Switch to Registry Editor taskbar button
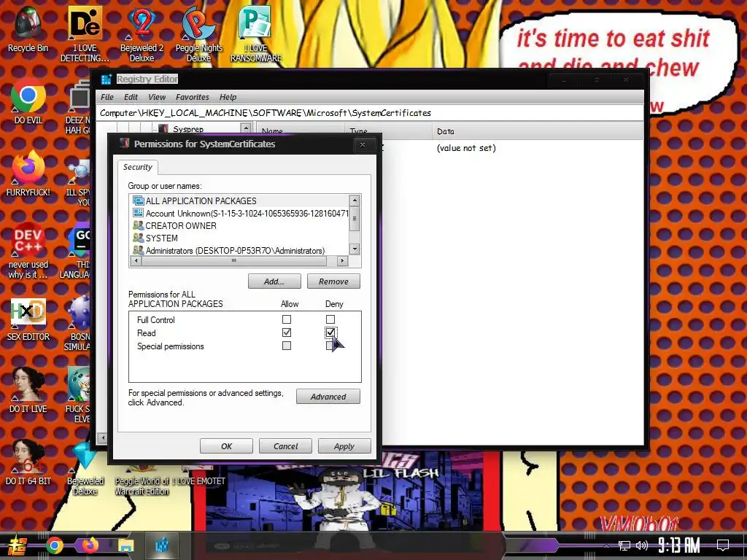Viewport: 747px width, 560px height. [x=162, y=545]
